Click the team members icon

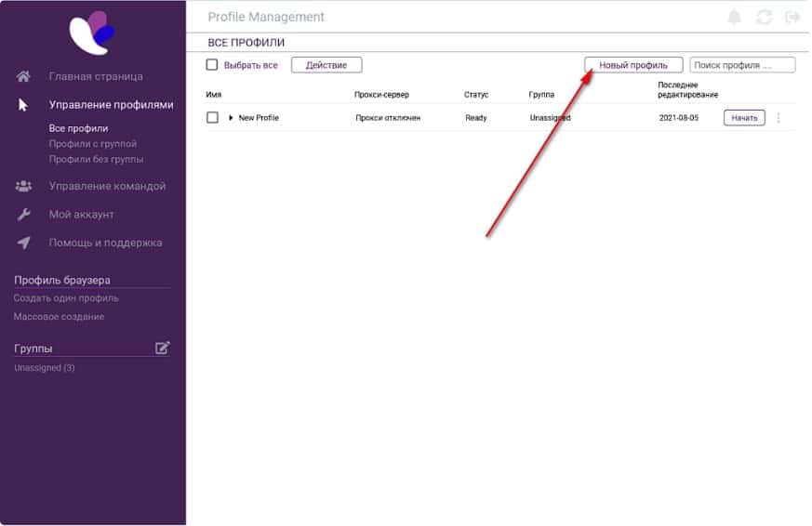pyautogui.click(x=24, y=186)
